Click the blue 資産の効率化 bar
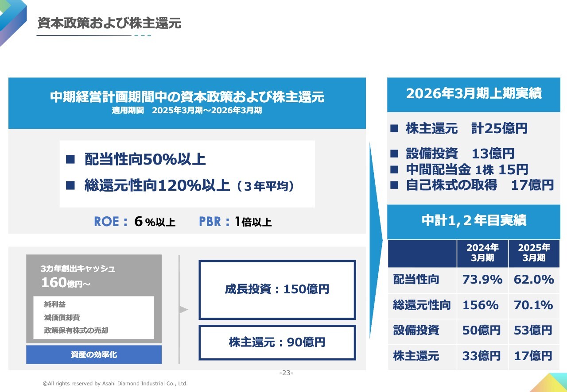567x392 pixels. (x=94, y=354)
